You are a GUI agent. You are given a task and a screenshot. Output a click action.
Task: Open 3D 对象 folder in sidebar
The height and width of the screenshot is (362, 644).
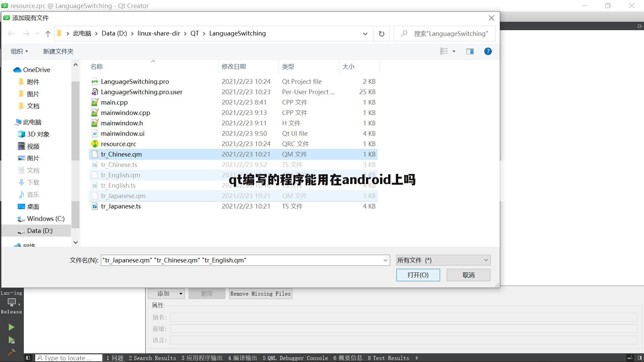38,134
